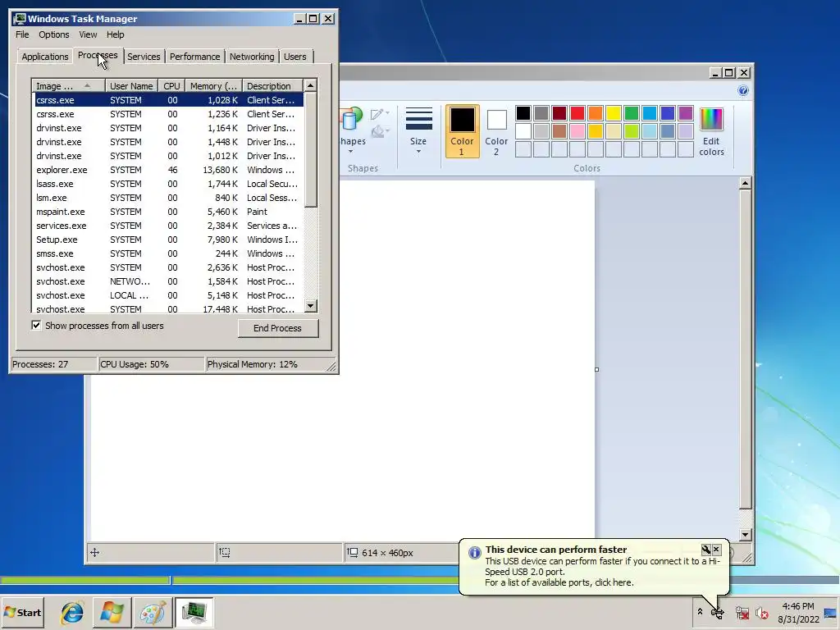Switch to the Services tab
Viewport: 840px width, 630px height.
click(x=144, y=57)
